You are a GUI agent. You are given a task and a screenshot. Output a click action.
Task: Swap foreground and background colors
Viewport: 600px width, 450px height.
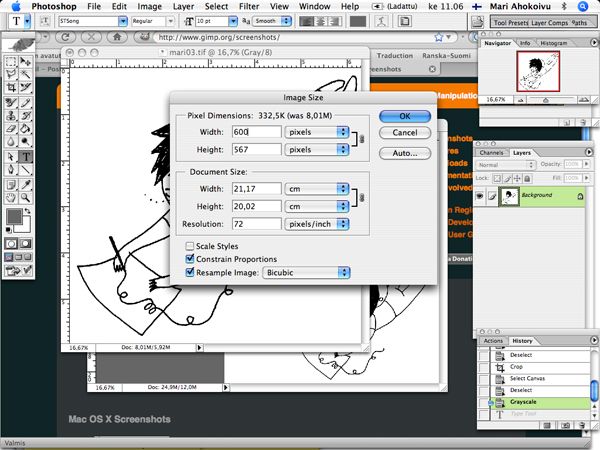[x=28, y=211]
